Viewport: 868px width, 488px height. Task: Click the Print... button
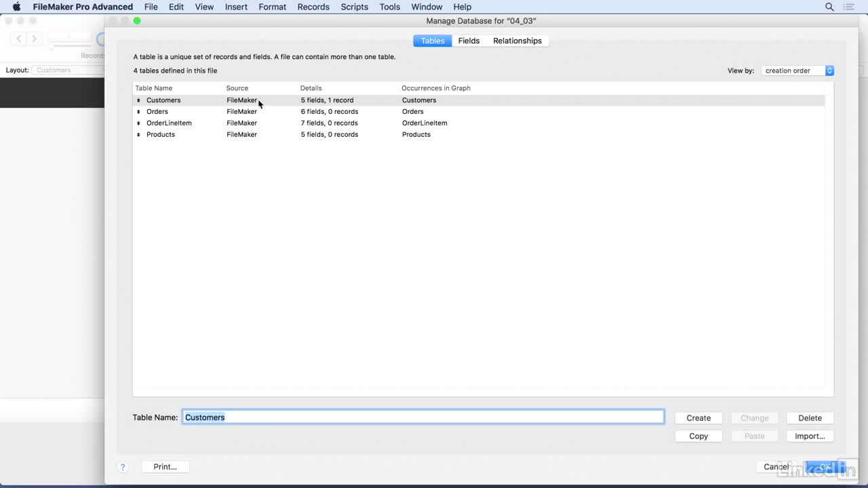click(x=165, y=467)
